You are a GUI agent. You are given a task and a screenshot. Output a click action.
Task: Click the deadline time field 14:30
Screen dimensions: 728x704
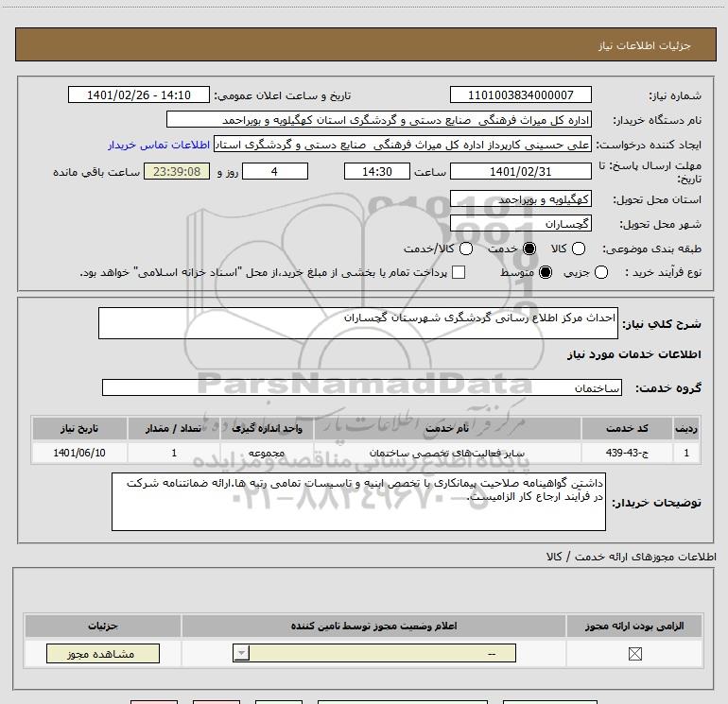(x=377, y=171)
